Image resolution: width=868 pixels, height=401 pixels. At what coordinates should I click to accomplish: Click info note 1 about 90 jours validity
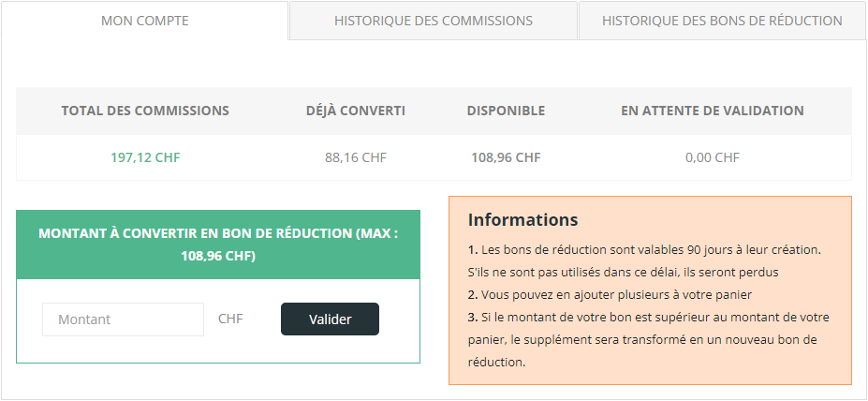click(644, 260)
